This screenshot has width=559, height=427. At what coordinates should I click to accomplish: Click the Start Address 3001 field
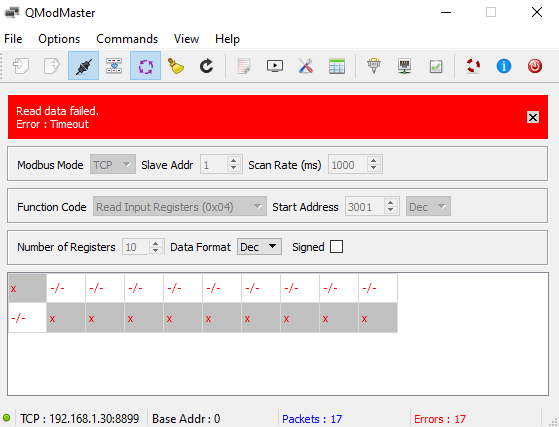(365, 206)
